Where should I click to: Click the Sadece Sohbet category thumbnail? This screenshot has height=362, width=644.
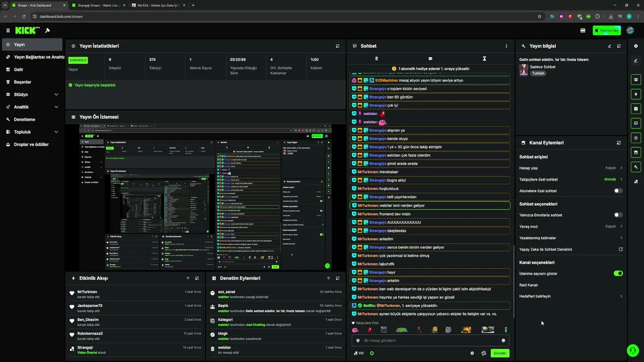(x=524, y=70)
